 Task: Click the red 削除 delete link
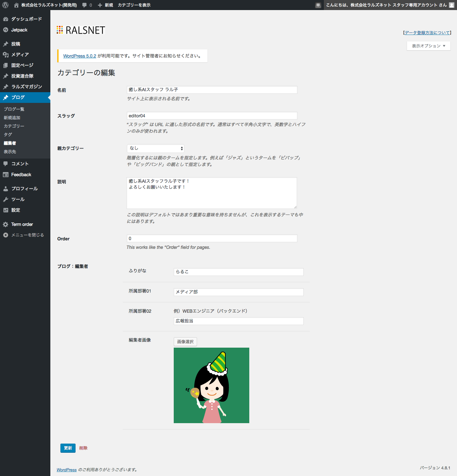pyautogui.click(x=83, y=448)
